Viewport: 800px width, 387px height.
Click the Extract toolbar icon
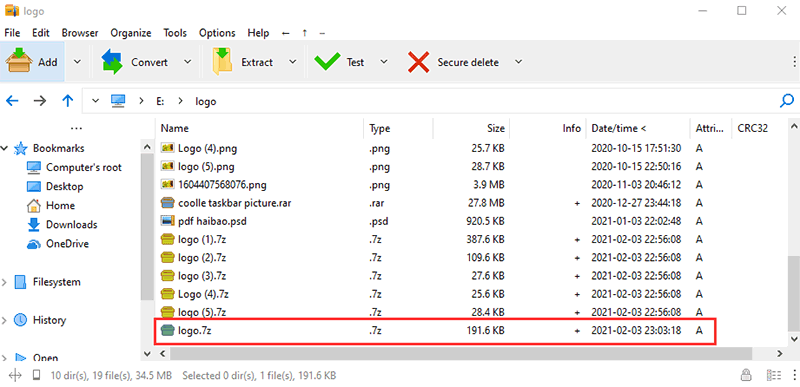(x=222, y=62)
